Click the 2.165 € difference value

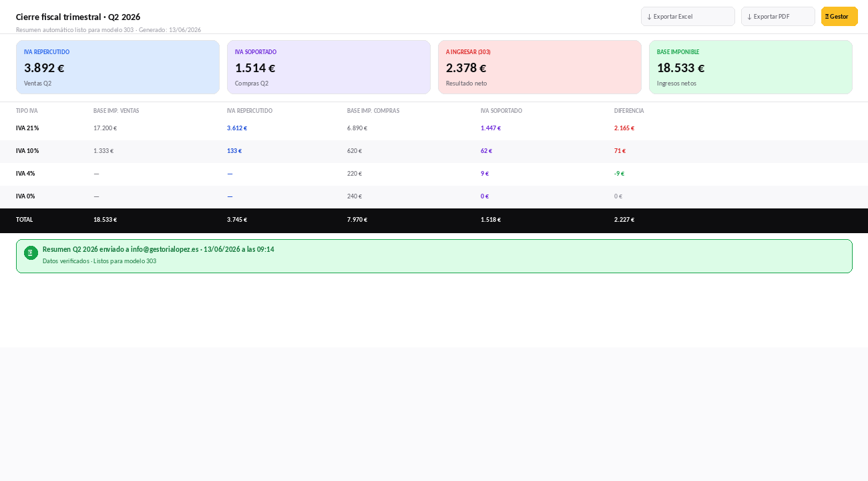coord(624,128)
